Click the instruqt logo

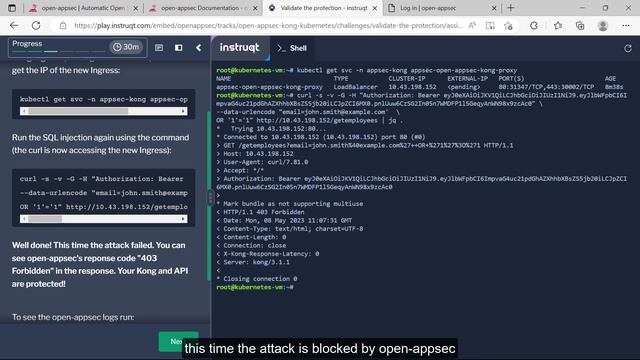240,47
